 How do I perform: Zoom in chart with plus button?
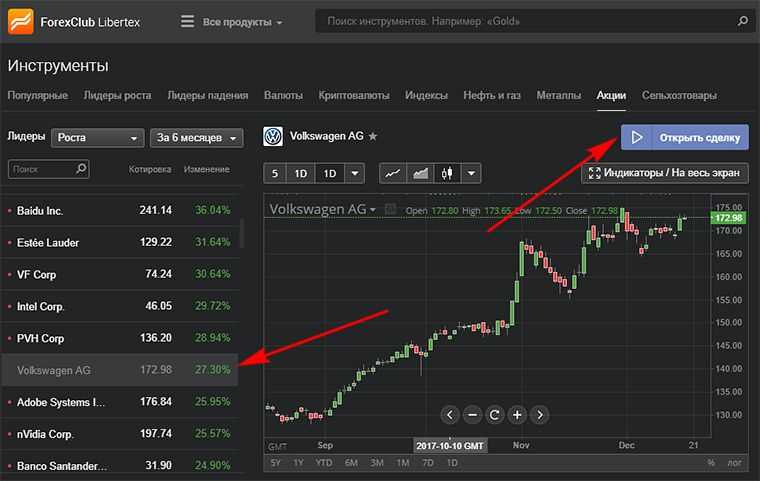pyautogui.click(x=517, y=415)
